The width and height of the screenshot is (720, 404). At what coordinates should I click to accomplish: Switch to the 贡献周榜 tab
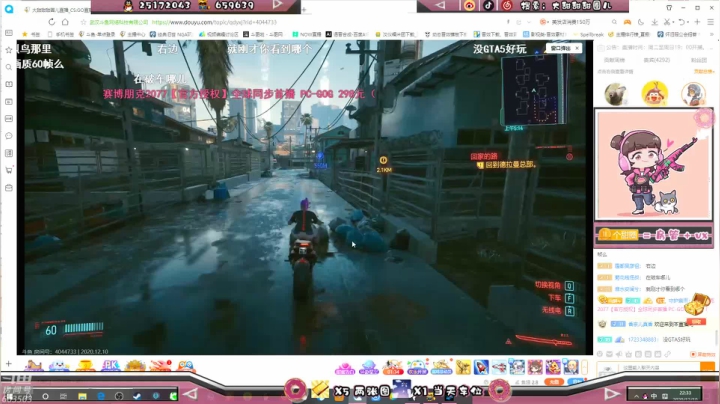pos(614,60)
